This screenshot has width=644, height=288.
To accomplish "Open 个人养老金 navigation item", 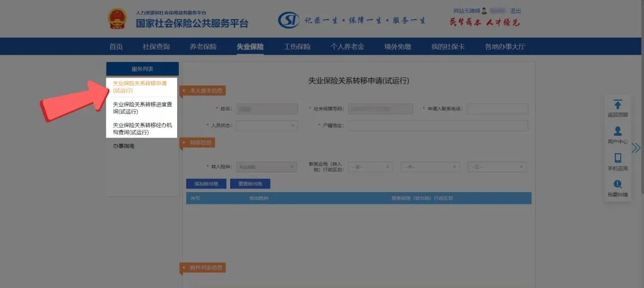I will pyautogui.click(x=347, y=47).
